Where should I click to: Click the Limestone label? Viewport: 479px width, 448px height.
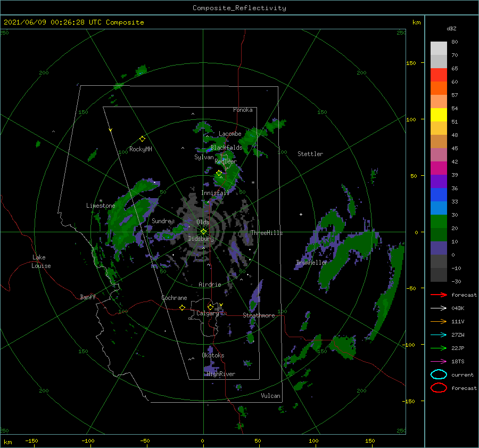pos(101,206)
